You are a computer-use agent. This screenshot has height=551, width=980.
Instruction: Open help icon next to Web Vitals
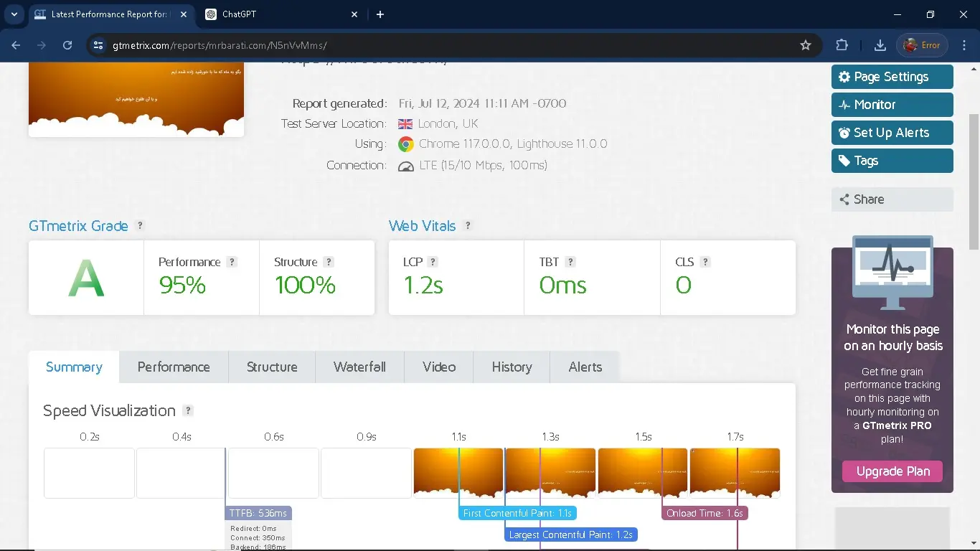(x=468, y=225)
